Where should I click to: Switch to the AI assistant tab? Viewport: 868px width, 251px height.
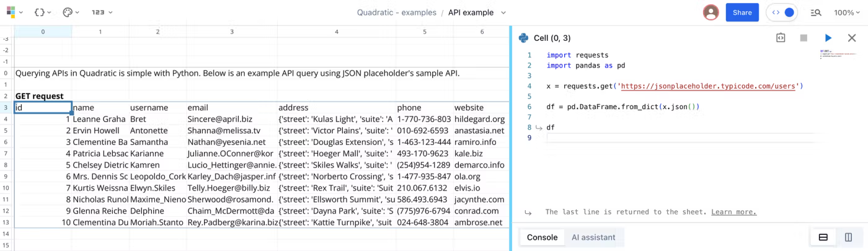tap(593, 237)
